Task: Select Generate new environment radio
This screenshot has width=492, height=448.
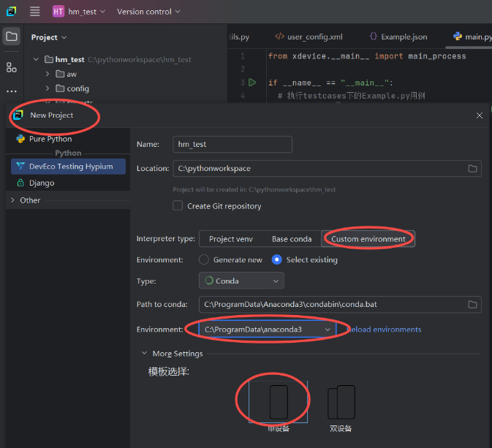Action: pyautogui.click(x=204, y=259)
